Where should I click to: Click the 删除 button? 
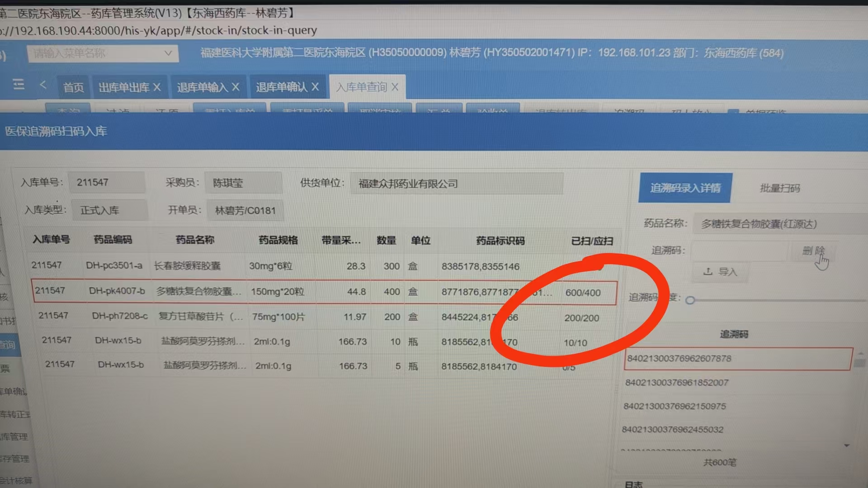(x=813, y=251)
